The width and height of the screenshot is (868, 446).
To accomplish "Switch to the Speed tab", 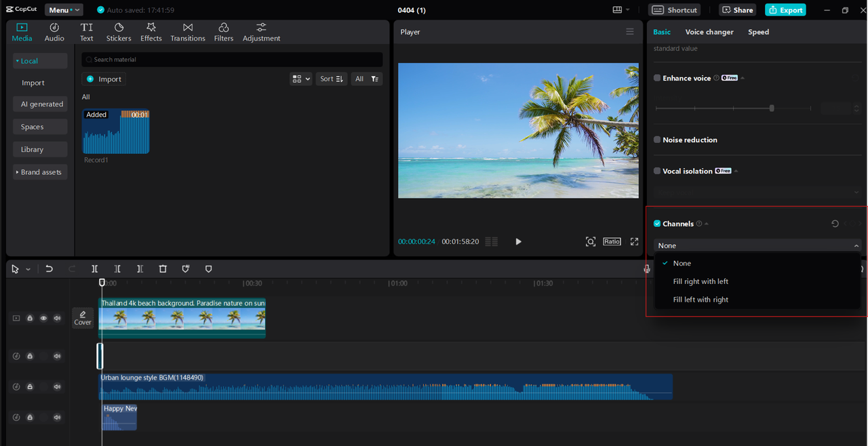I will pyautogui.click(x=758, y=32).
